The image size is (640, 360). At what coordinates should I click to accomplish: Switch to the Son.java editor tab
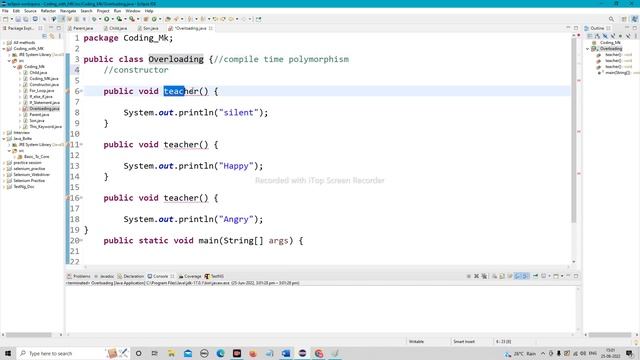click(148, 28)
